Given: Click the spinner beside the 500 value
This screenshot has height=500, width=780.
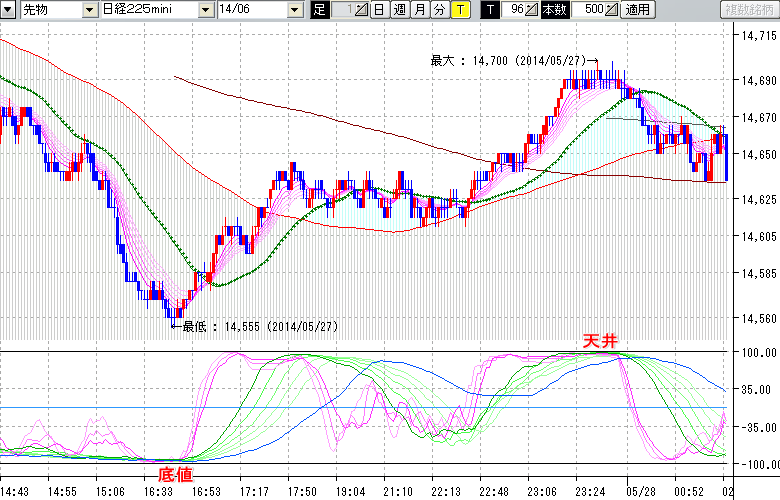Looking at the screenshot, I should coord(613,10).
